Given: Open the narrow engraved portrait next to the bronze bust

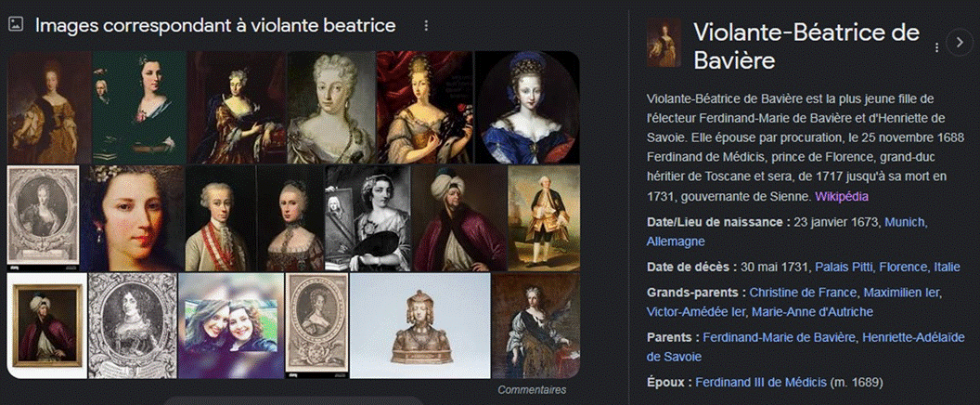Looking at the screenshot, I should click(x=316, y=325).
